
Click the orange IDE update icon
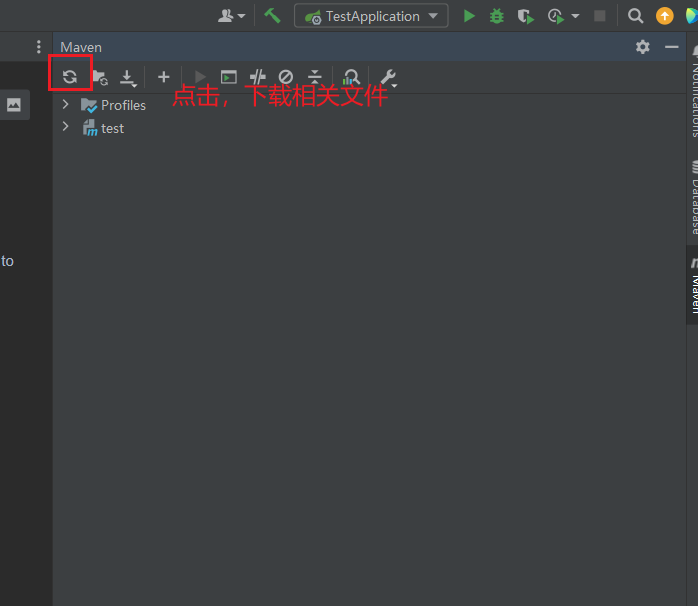pyautogui.click(x=665, y=16)
